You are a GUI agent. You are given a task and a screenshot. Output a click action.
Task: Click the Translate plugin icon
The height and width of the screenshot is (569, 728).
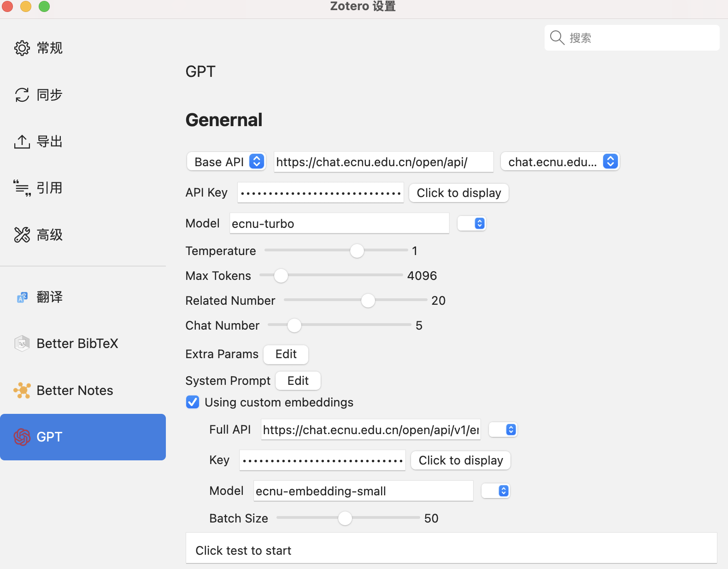(x=22, y=297)
